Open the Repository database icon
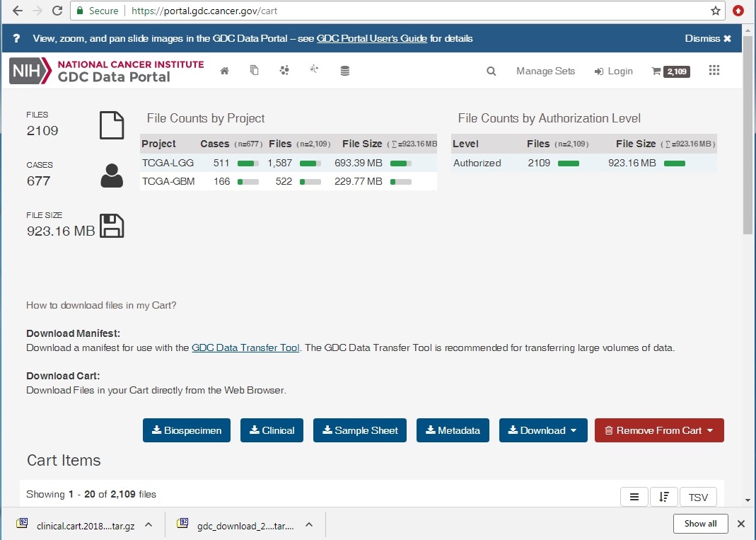 [x=344, y=71]
